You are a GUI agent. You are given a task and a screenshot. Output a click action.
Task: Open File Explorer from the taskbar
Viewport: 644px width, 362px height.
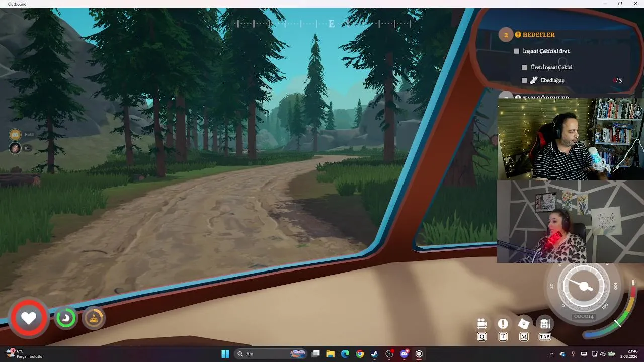coord(330,354)
